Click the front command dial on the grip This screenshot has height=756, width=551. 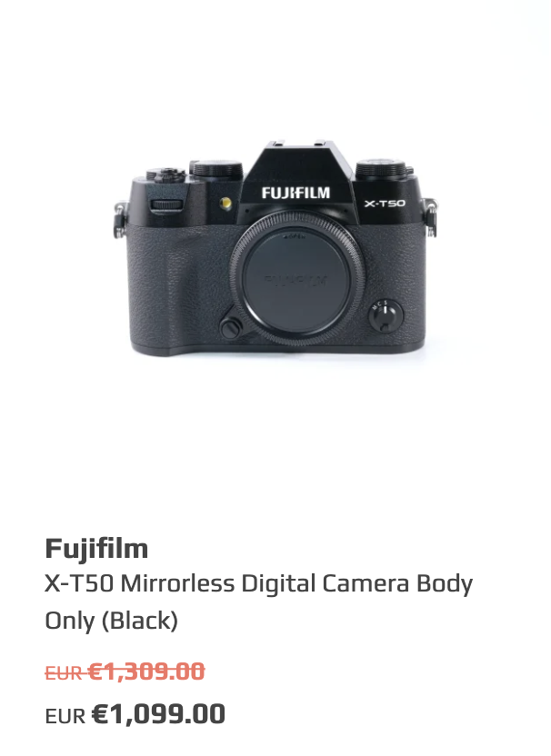166,204
